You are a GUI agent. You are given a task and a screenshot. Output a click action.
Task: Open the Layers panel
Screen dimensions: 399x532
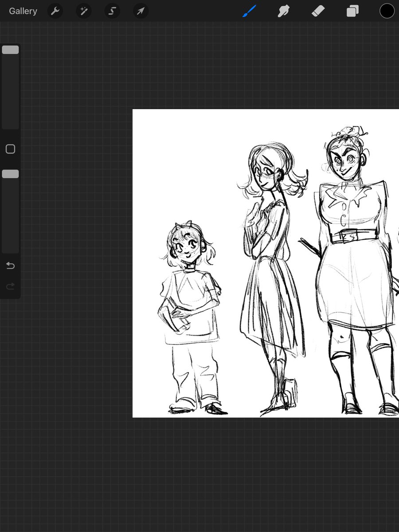352,11
